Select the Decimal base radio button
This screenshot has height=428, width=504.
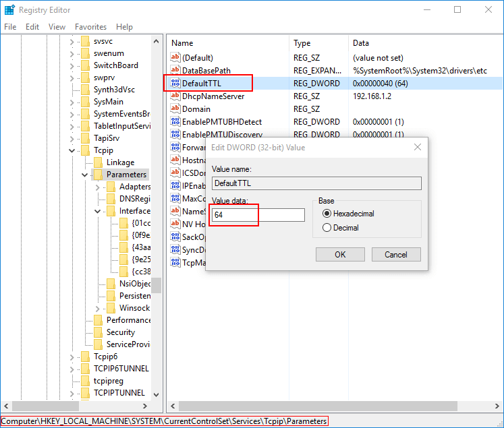tap(327, 228)
